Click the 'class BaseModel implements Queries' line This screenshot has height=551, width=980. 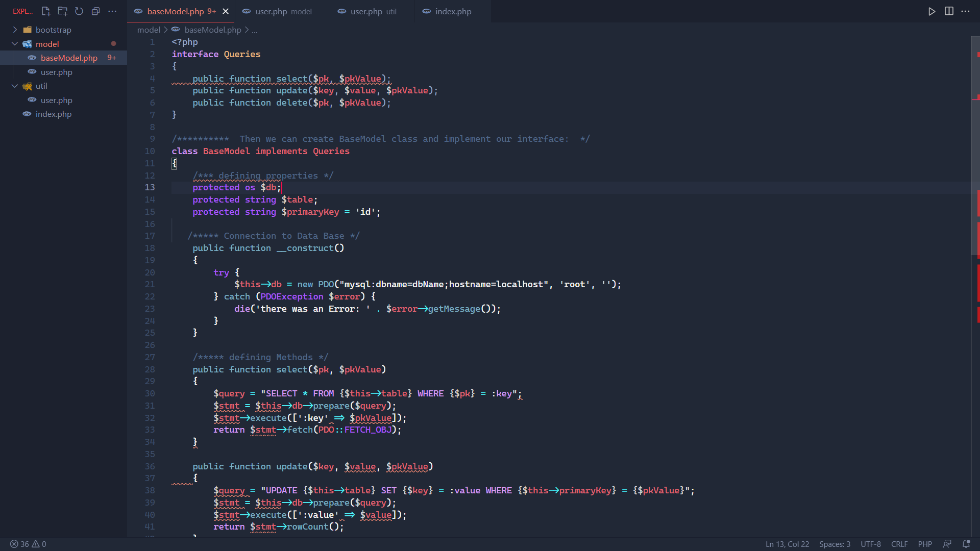[x=260, y=151]
